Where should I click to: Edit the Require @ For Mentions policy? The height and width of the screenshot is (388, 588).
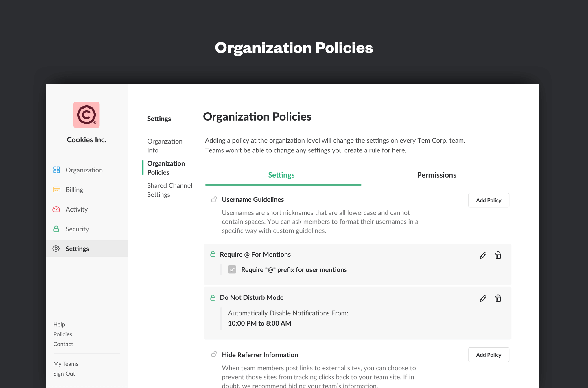coord(483,255)
